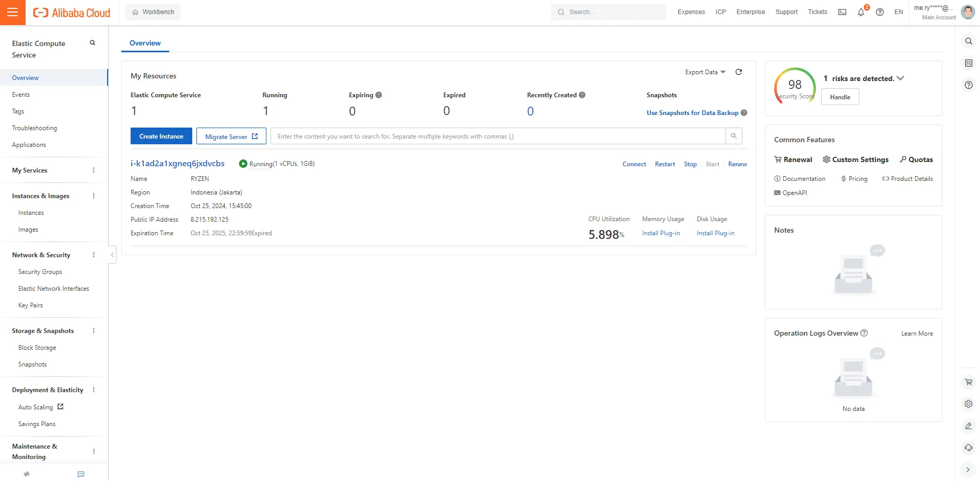Image resolution: width=980 pixels, height=481 pixels.
Task: Collapse the left sidebar with arrow handle
Action: click(x=112, y=255)
